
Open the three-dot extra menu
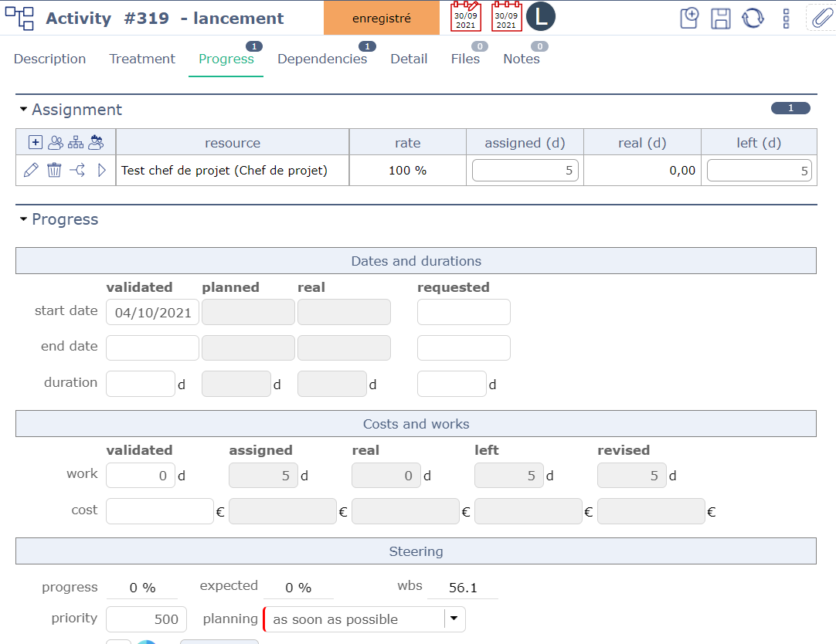(786, 19)
